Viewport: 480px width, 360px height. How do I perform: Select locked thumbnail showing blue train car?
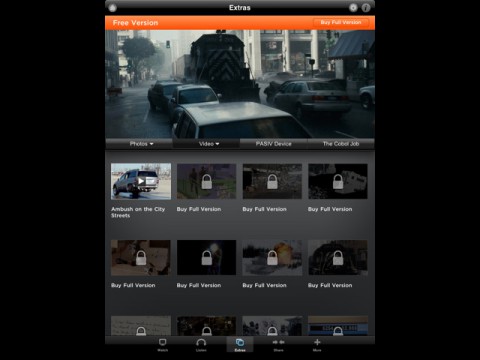(x=338, y=326)
